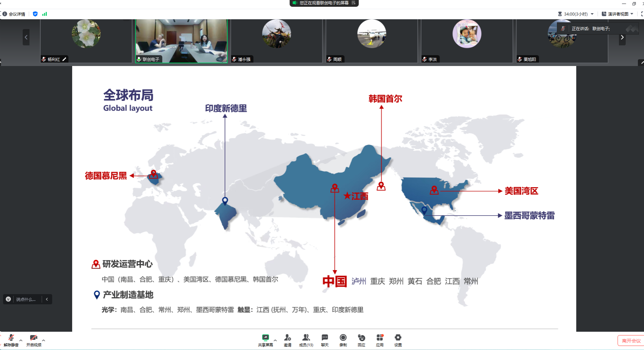Open the 演讲者视图 view dropdown
644x350 pixels.
618,14
